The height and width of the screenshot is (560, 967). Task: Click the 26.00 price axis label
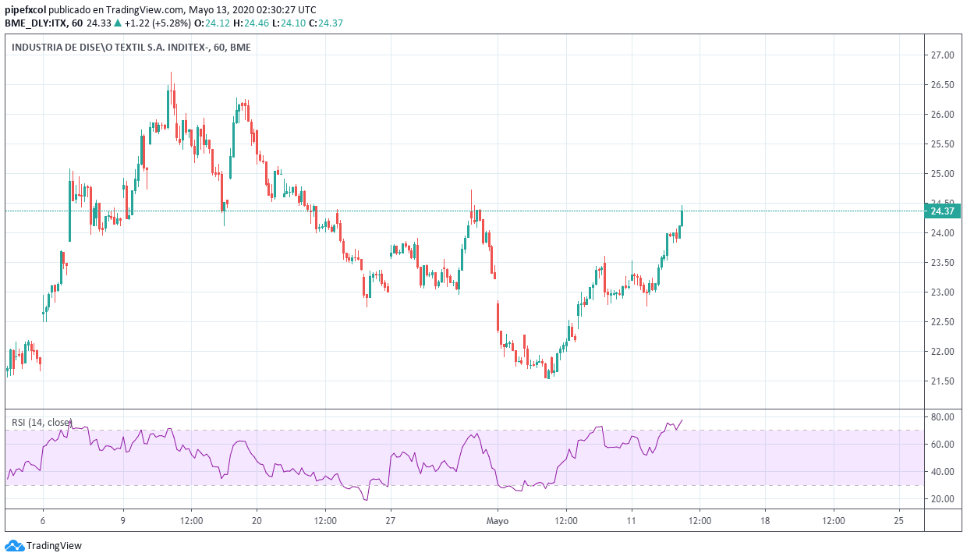click(x=942, y=115)
